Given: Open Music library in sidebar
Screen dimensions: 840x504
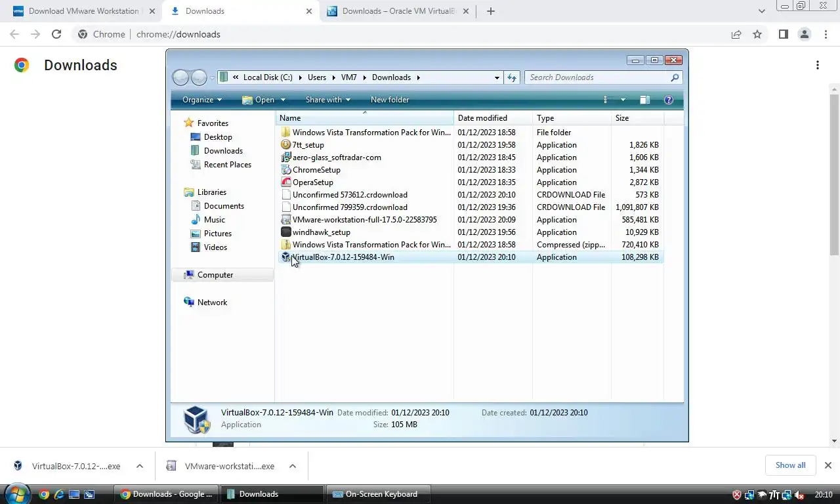Looking at the screenshot, I should click(214, 220).
